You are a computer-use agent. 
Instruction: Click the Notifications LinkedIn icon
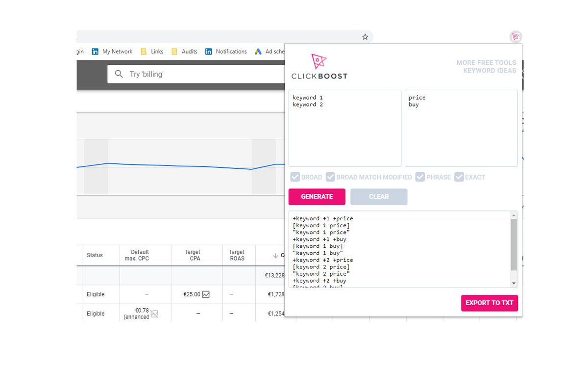point(209,52)
